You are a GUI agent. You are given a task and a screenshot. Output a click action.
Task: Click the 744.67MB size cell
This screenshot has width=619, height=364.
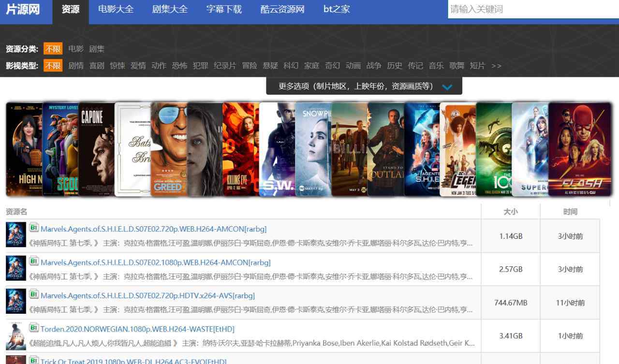pos(511,303)
